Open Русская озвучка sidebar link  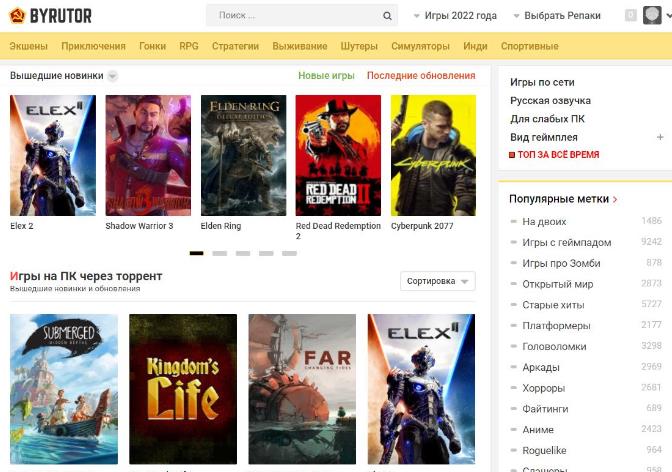point(550,101)
